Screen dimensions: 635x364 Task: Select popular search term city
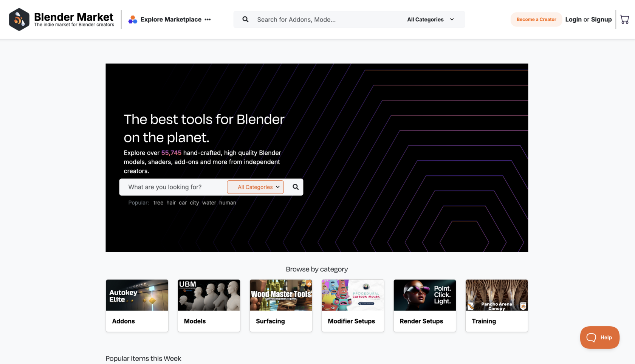[x=194, y=203]
